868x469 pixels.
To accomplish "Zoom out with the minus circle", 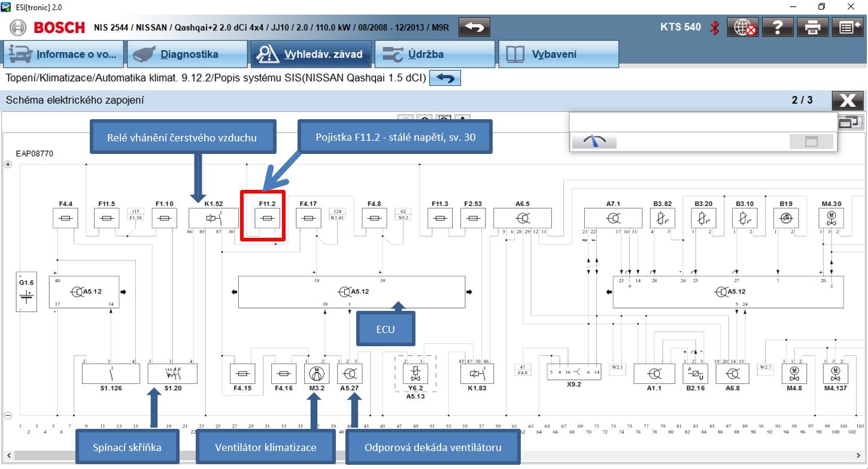I will (8, 415).
